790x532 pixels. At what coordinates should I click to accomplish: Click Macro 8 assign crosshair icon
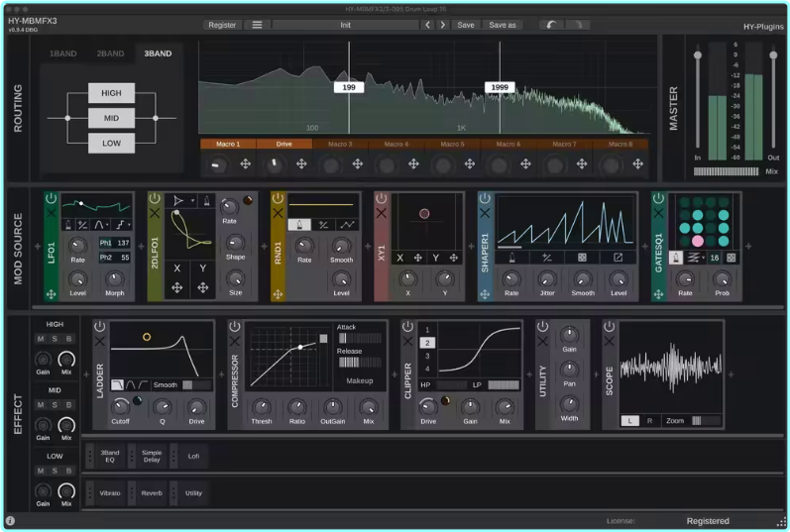click(x=637, y=163)
